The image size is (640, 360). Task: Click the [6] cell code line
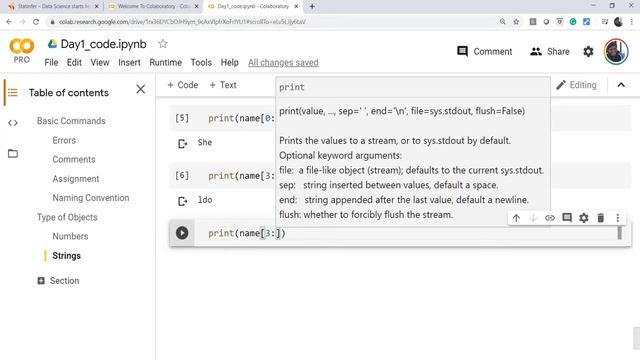[x=241, y=176]
